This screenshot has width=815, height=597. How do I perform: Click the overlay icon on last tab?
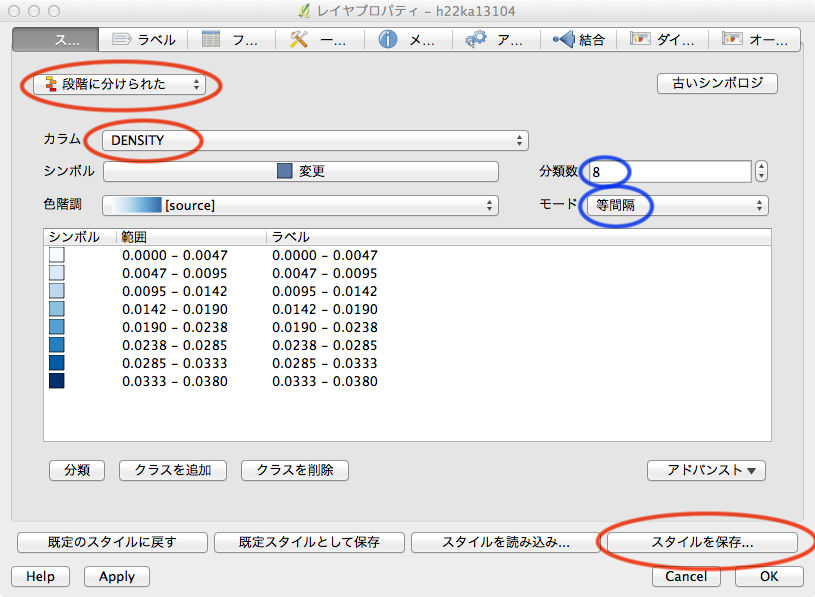tap(732, 40)
